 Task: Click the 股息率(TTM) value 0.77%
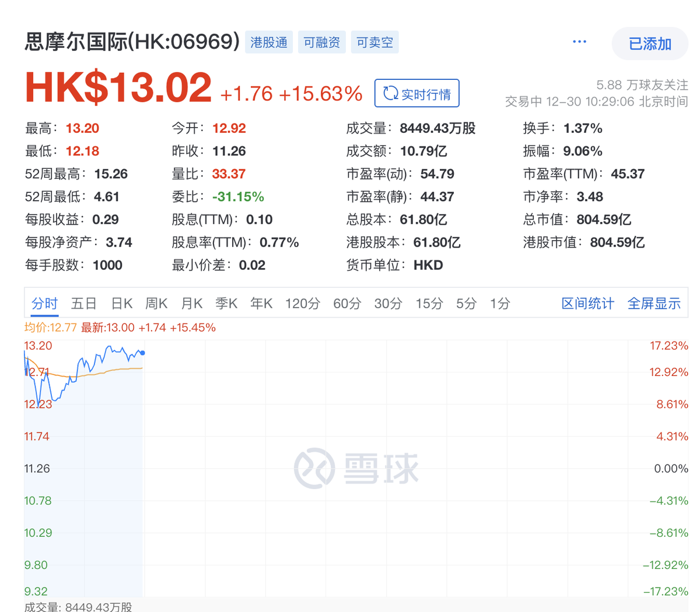pyautogui.click(x=279, y=242)
